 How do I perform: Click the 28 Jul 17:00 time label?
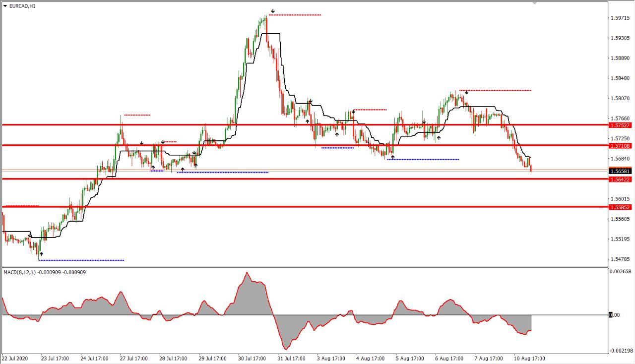(173, 358)
